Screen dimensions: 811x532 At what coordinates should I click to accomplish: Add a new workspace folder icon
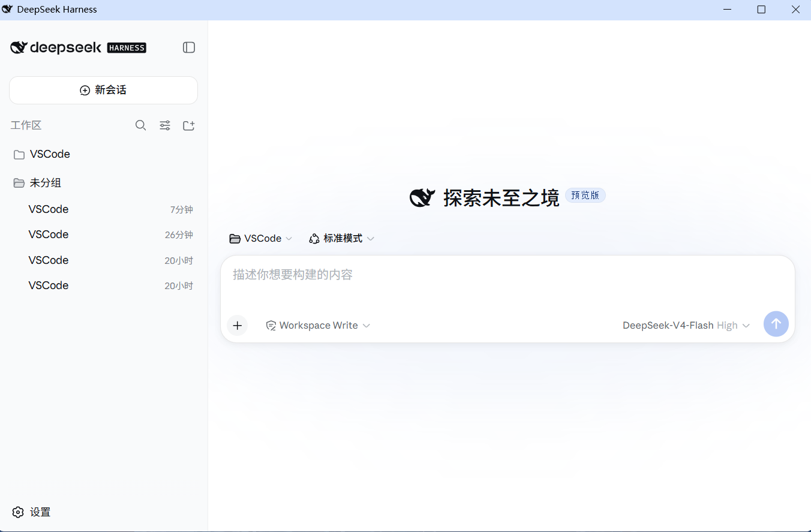point(189,125)
